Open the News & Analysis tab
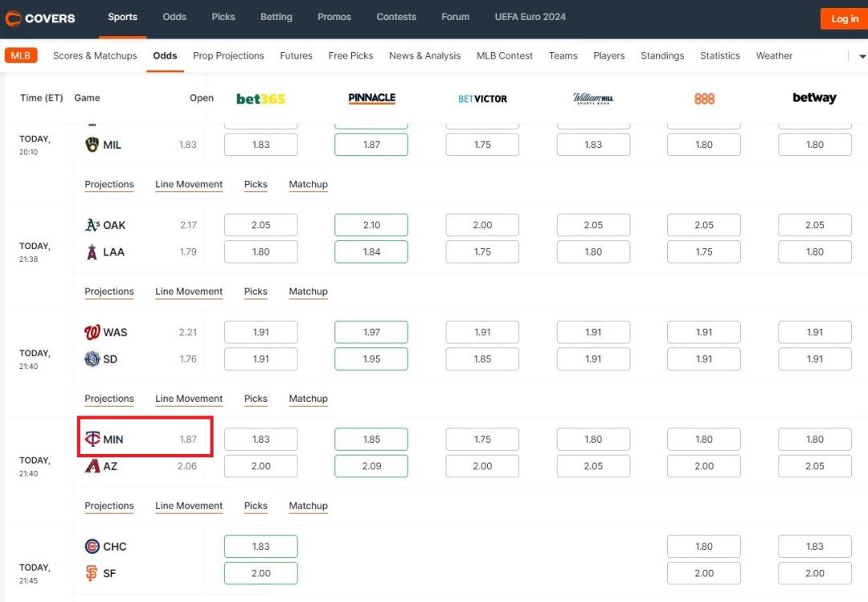This screenshot has height=602, width=868. pyautogui.click(x=424, y=55)
